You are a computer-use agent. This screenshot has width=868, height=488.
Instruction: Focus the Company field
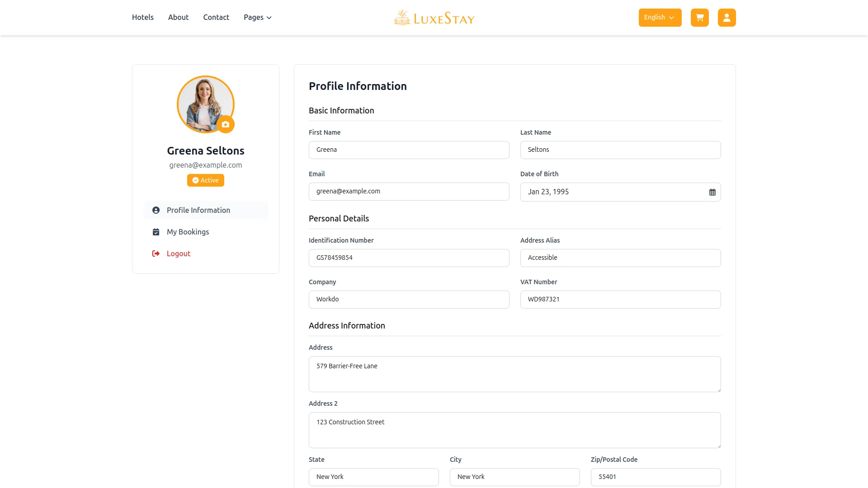[x=409, y=300]
